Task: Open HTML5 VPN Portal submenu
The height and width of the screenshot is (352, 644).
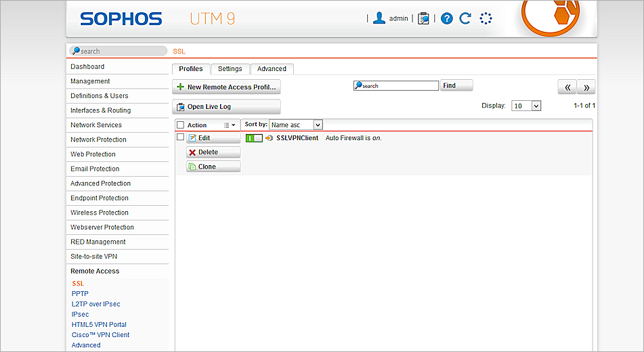Action: click(x=99, y=324)
